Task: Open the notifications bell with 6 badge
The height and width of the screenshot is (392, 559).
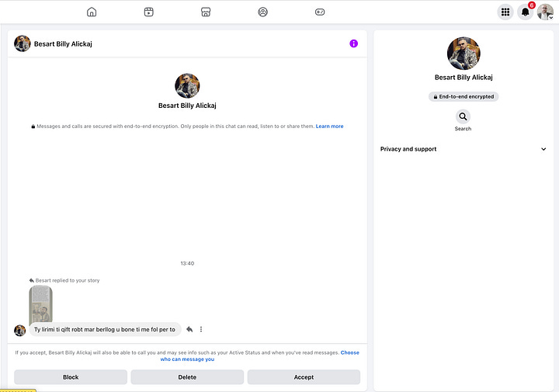Action: coord(525,12)
